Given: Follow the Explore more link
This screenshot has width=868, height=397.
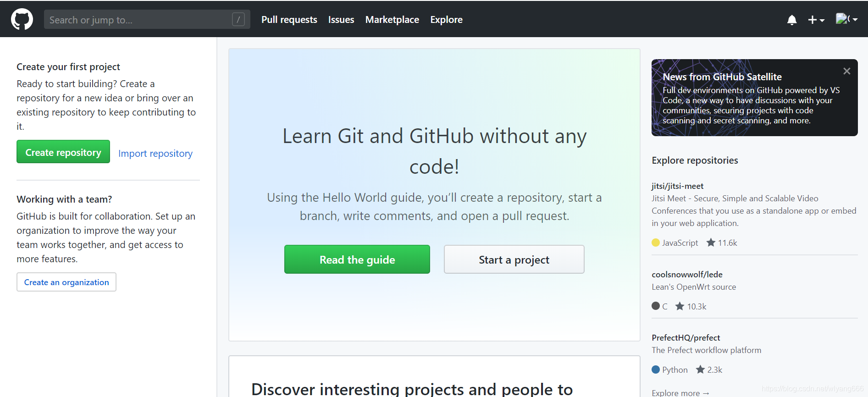Looking at the screenshot, I should coord(680,393).
